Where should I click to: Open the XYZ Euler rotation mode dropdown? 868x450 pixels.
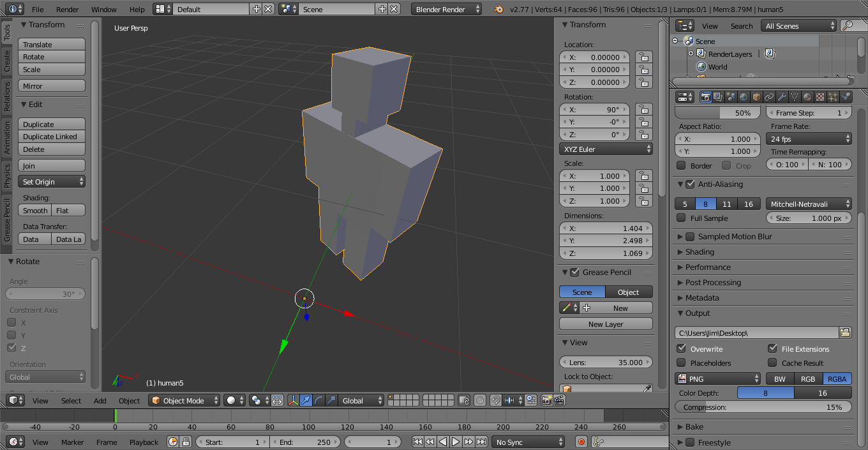pos(606,149)
